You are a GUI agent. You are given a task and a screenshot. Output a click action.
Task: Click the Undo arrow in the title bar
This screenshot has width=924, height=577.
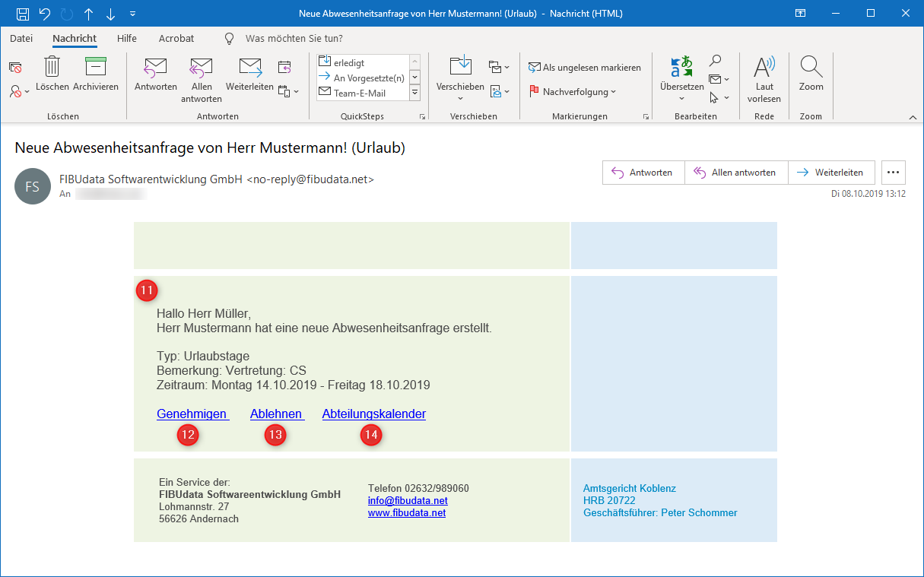tap(45, 14)
